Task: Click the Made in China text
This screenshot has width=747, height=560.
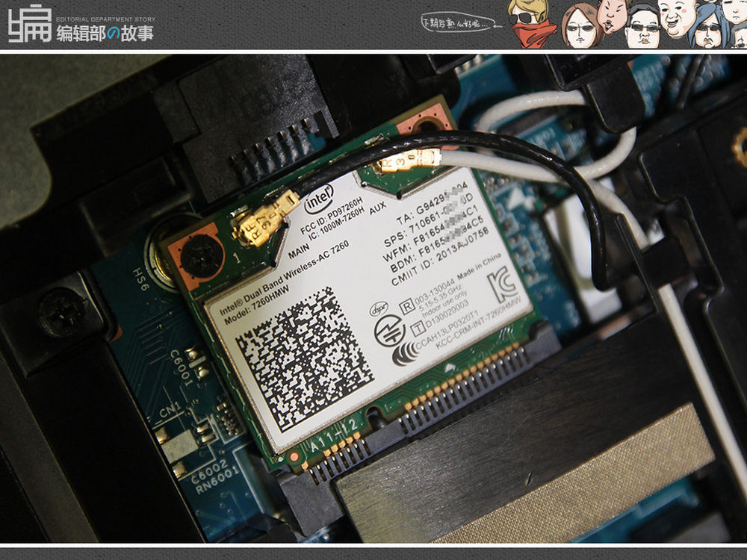Action: pyautogui.click(x=480, y=268)
